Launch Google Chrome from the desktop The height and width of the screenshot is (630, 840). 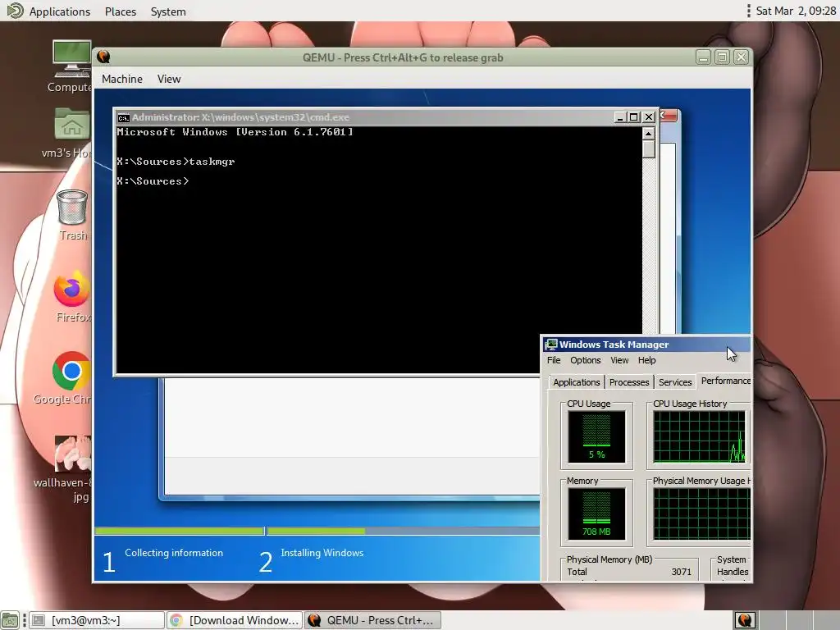(71, 371)
